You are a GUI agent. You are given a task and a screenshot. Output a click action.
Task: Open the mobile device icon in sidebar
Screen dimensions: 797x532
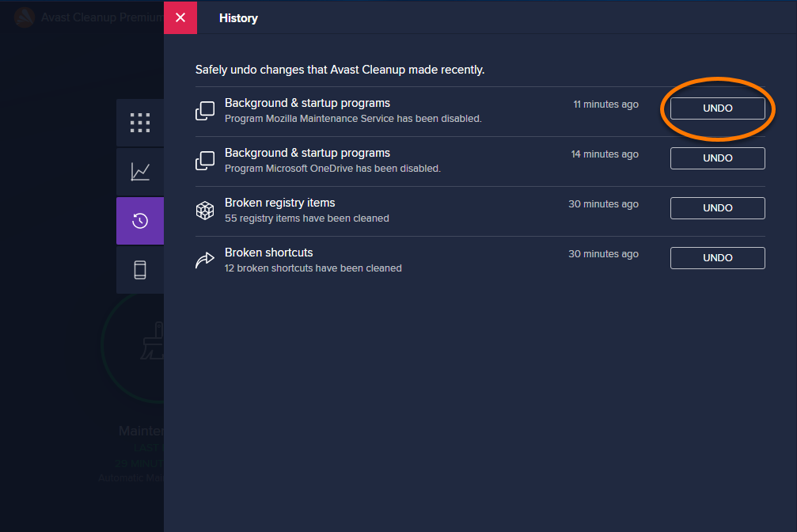coord(140,269)
